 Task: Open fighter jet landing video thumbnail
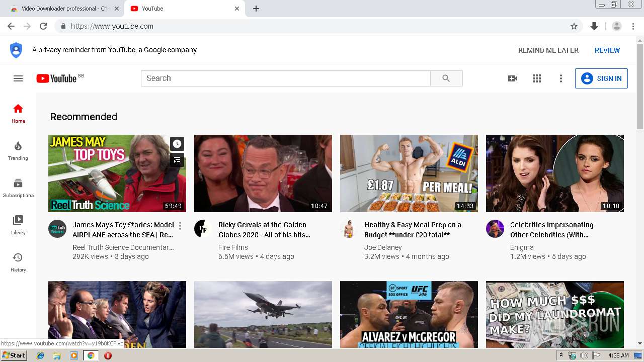pyautogui.click(x=263, y=314)
